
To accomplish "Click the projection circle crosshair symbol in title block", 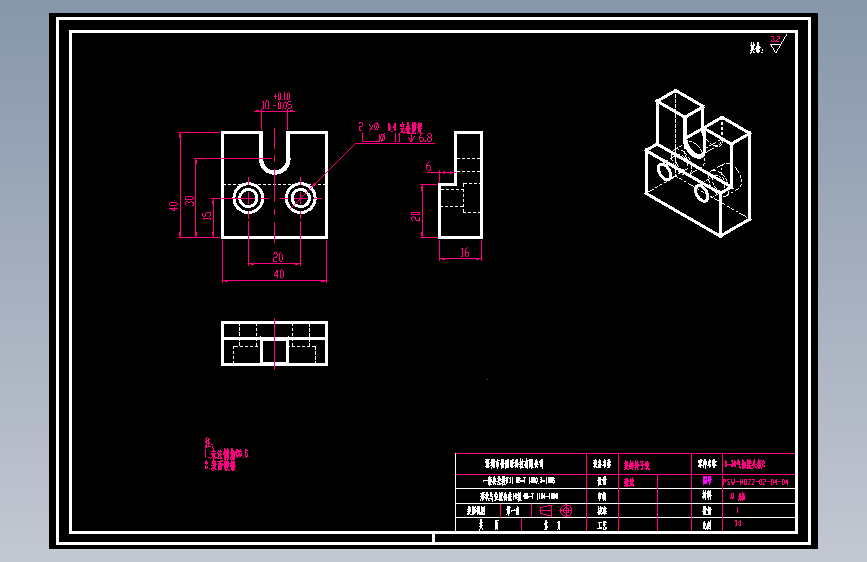I will click(x=566, y=511).
